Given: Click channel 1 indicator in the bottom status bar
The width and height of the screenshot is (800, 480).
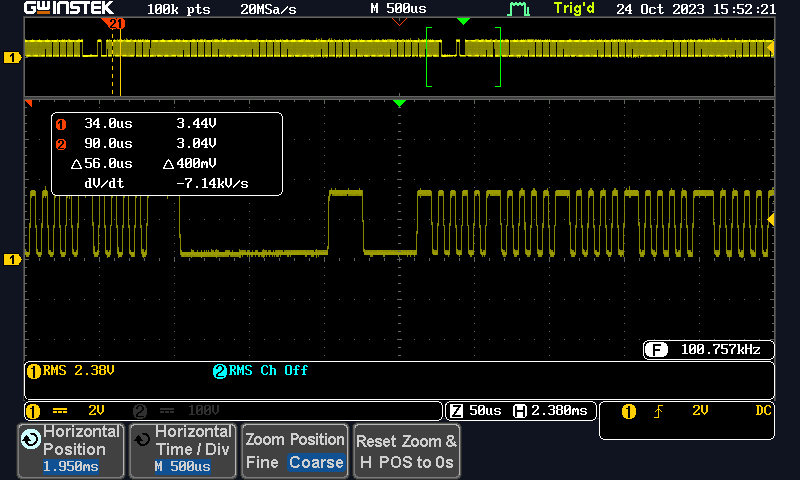Looking at the screenshot, I should 33,411.
